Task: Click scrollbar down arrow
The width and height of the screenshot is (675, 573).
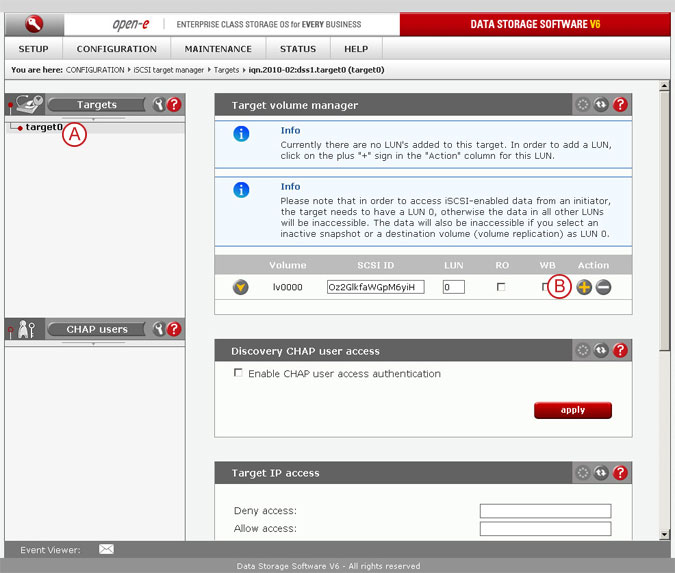Action: coord(664,535)
